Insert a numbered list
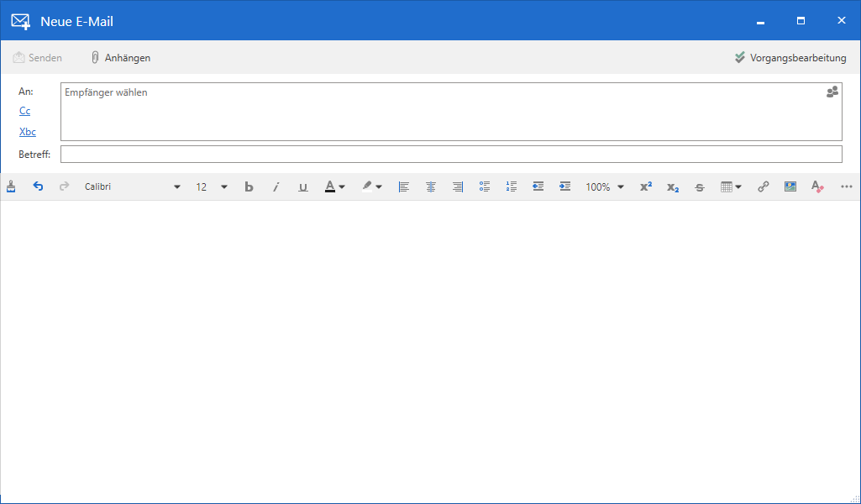 coord(511,187)
